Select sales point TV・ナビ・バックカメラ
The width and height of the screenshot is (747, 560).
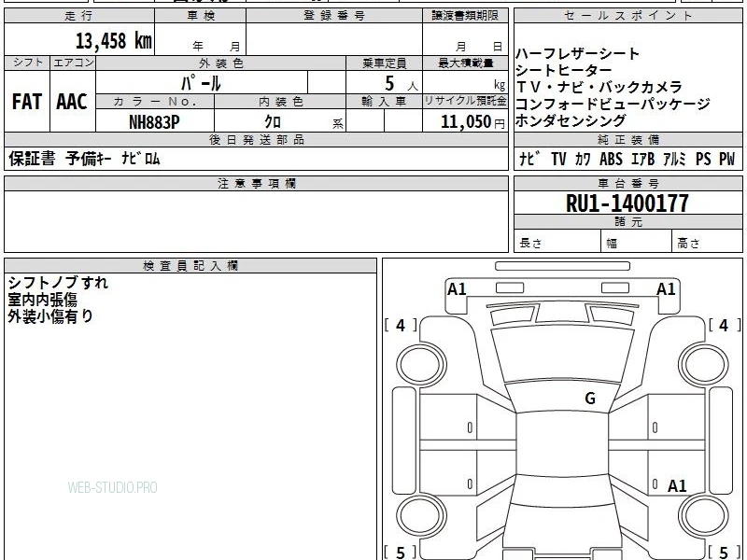point(599,87)
